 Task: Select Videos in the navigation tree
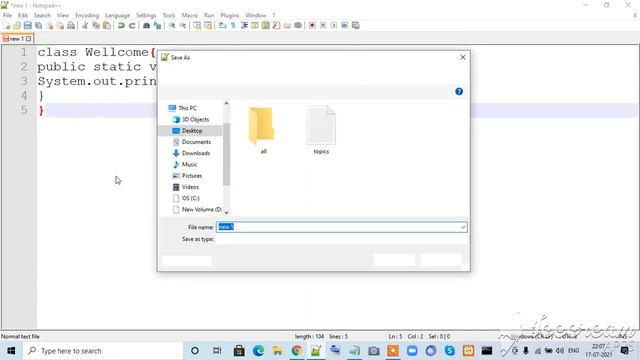pos(186,187)
